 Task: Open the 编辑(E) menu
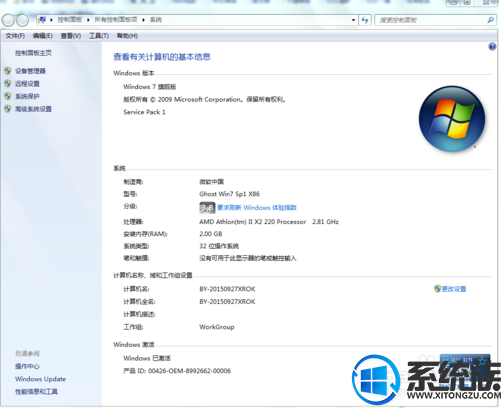point(43,36)
